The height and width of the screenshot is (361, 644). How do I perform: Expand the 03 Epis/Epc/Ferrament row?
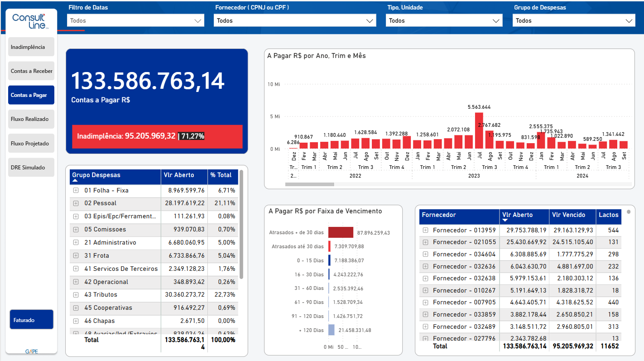[76, 217]
